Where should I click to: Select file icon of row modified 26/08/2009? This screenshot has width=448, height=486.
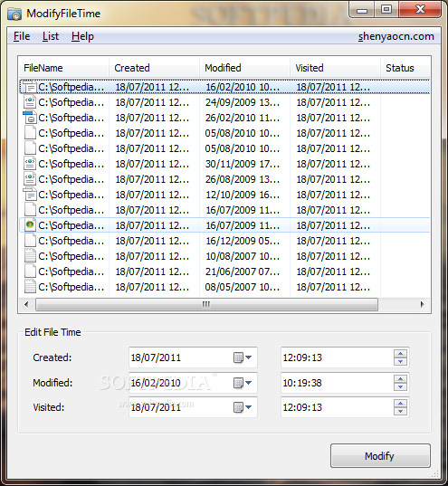30,179
